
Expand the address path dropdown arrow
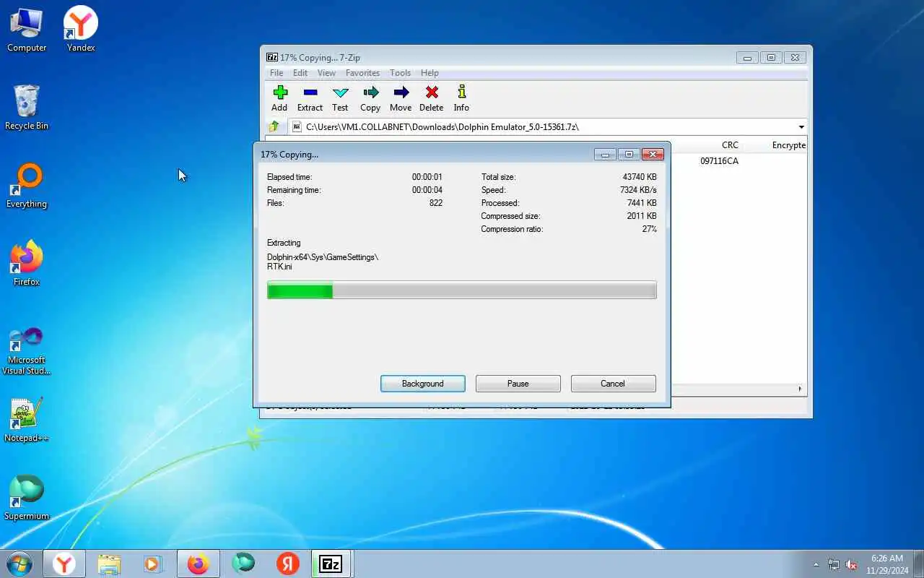801,127
